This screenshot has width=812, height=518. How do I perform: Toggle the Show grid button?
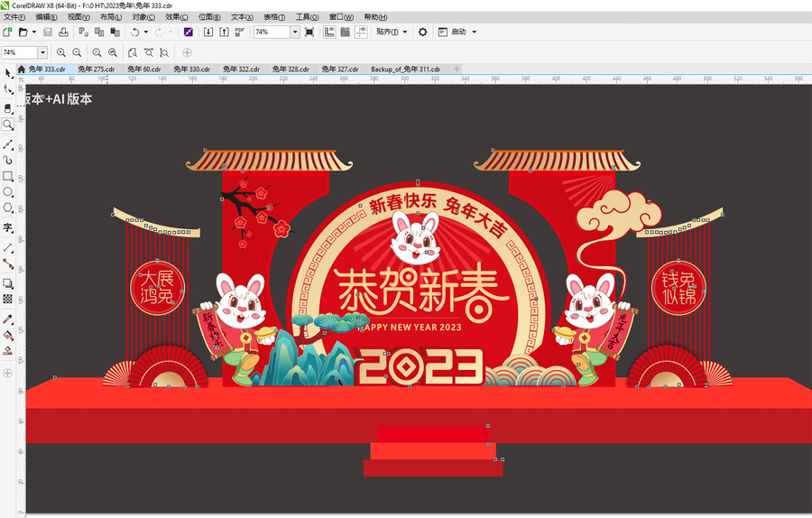pos(346,32)
